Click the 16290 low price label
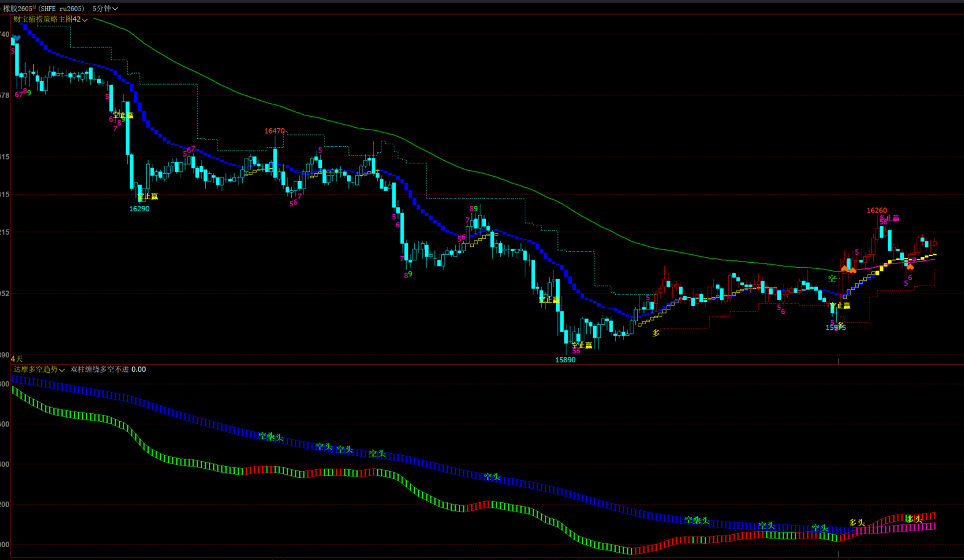 [139, 209]
